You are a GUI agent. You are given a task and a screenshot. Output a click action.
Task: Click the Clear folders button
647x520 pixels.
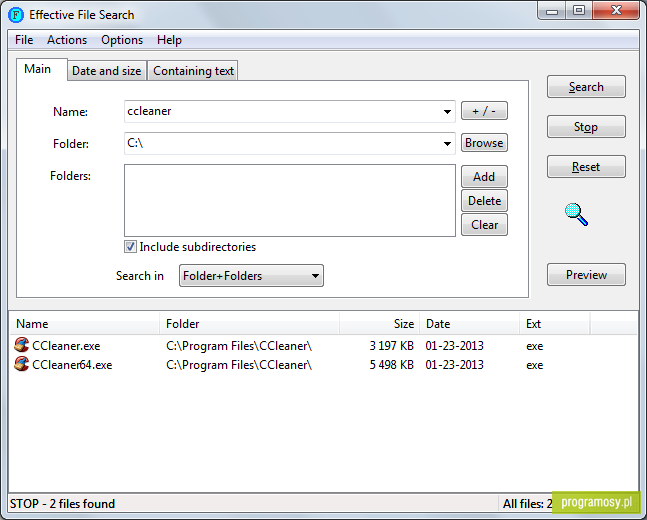click(x=484, y=225)
